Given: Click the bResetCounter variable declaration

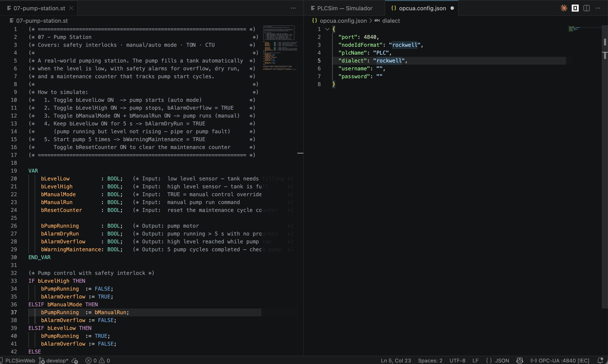Looking at the screenshot, I should (x=61, y=210).
